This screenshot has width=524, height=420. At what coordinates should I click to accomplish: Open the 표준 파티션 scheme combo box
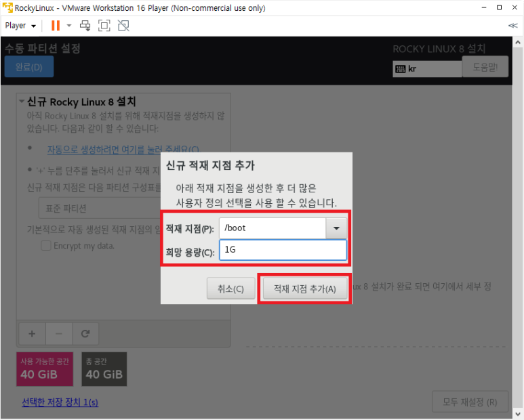tap(100, 209)
